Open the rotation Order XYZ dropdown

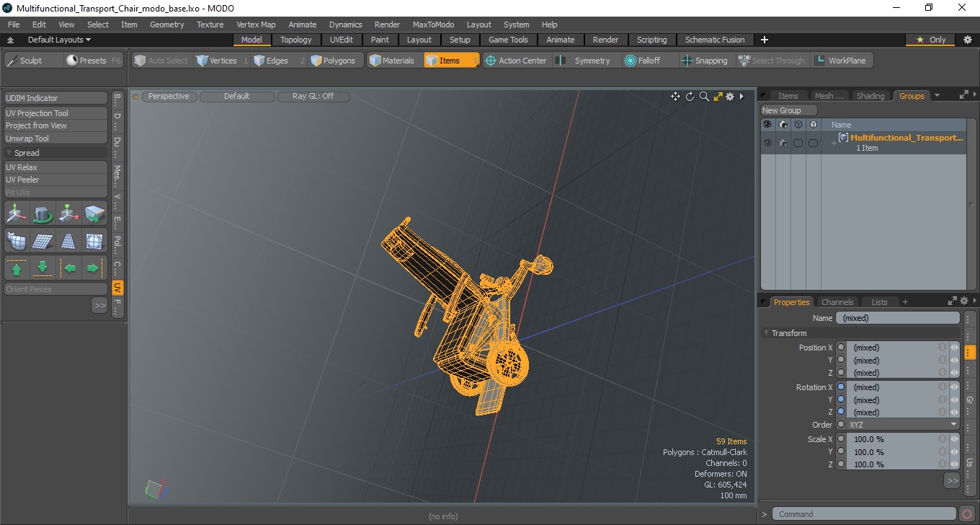[x=904, y=425]
